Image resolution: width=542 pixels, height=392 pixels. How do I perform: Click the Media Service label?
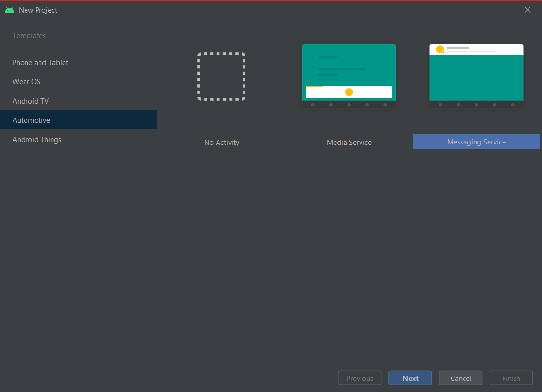[x=349, y=143]
